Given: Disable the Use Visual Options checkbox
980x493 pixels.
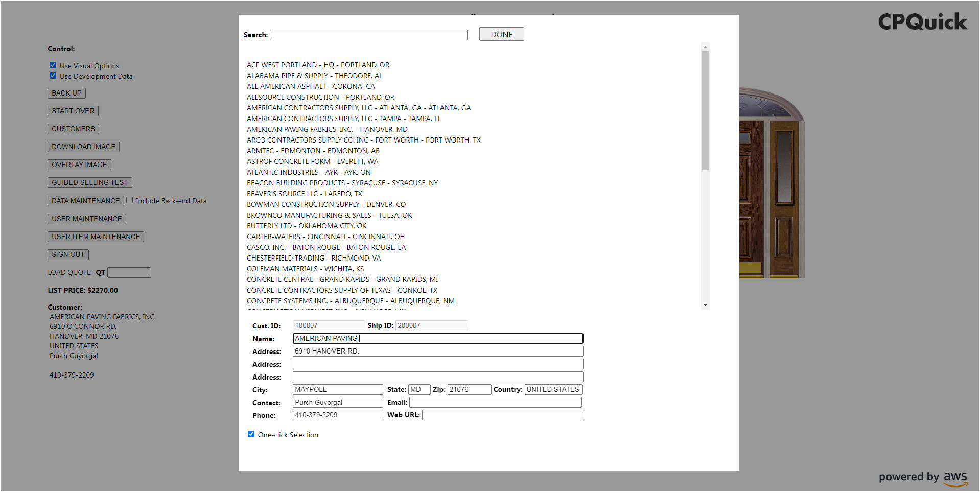Looking at the screenshot, I should coord(53,65).
